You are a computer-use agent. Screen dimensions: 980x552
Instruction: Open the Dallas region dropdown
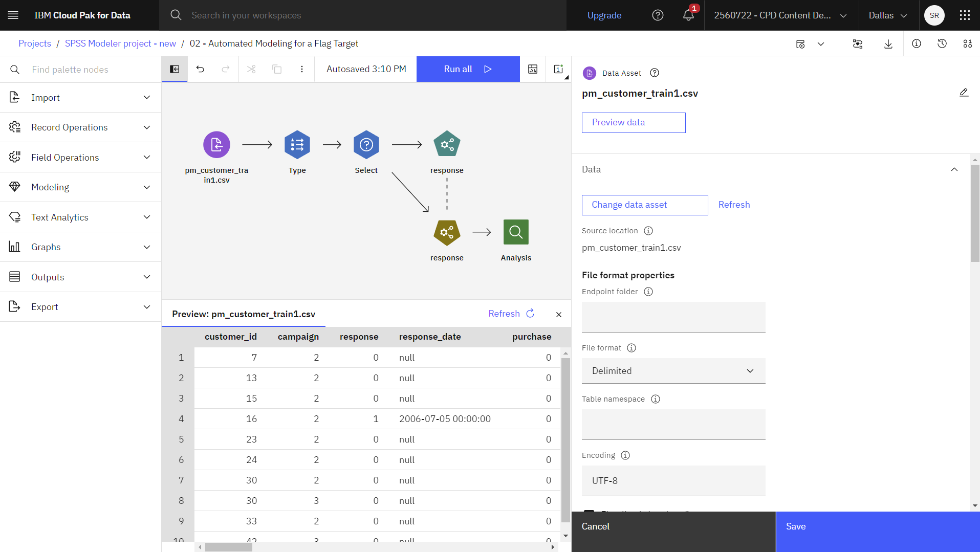pos(888,15)
